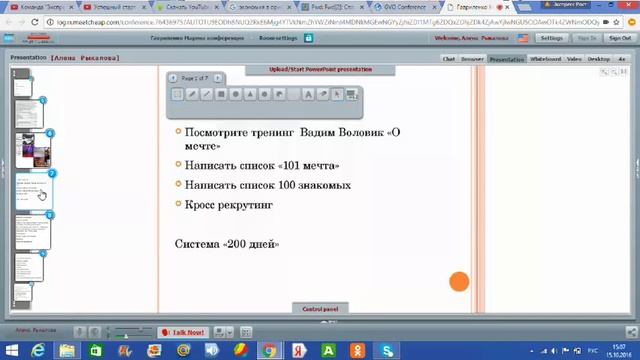Click the US flag language icon

coord(523,38)
